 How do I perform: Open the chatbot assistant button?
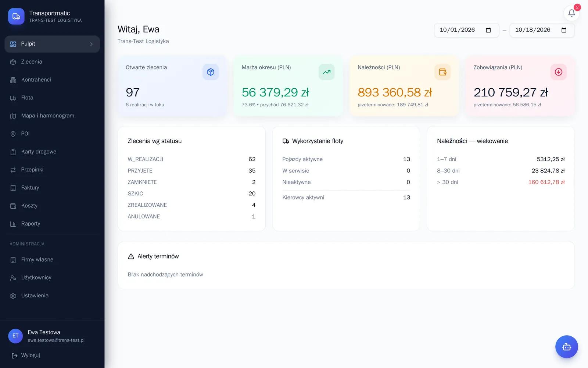coord(566,347)
